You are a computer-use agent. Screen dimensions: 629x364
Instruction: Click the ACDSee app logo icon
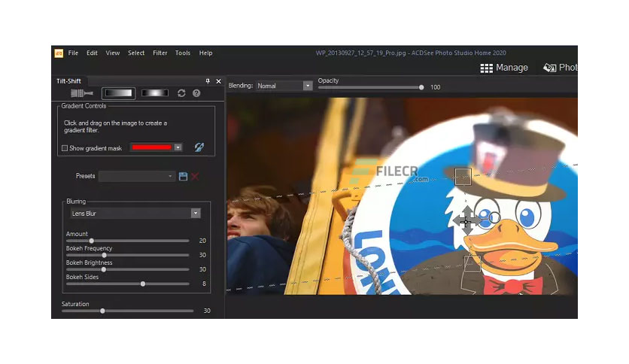(59, 53)
